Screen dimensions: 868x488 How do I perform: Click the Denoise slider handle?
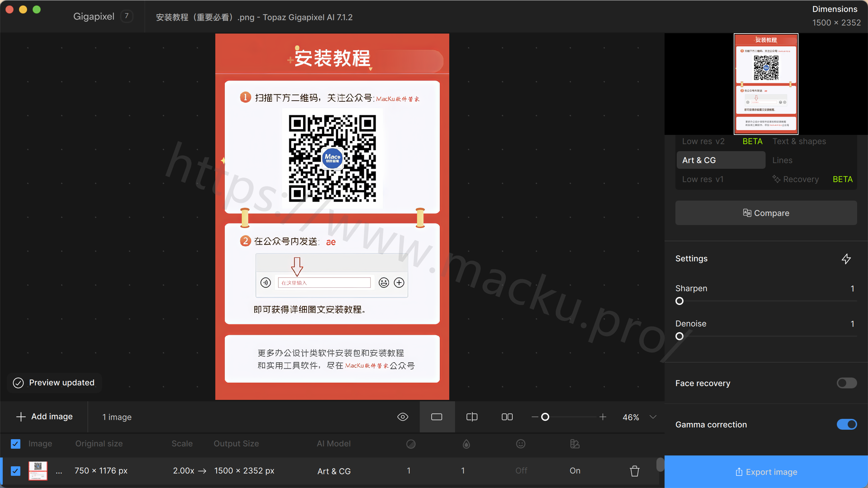(x=679, y=336)
